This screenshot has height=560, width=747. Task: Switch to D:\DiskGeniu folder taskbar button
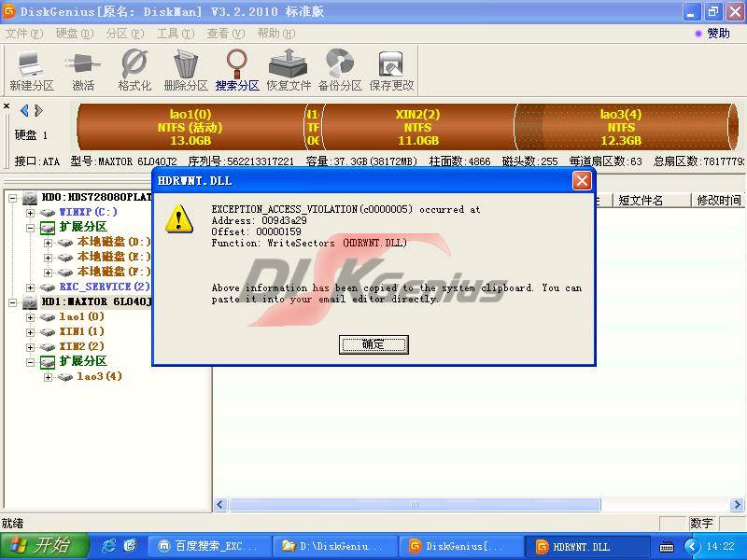[x=335, y=546]
